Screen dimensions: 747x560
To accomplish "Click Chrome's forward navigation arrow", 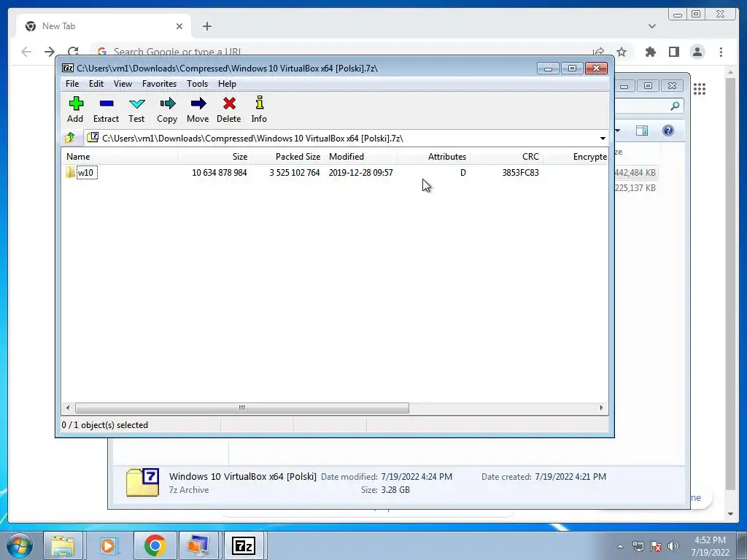I will (x=50, y=52).
